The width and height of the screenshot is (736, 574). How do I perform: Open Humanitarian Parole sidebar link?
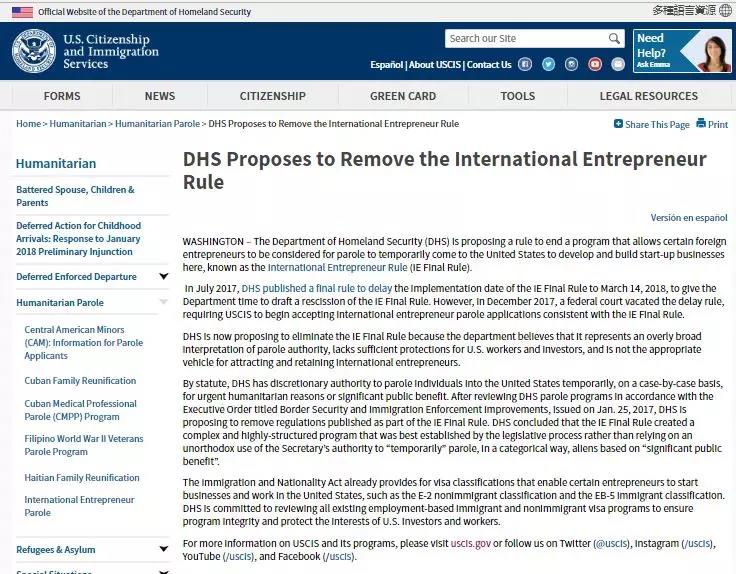point(60,303)
